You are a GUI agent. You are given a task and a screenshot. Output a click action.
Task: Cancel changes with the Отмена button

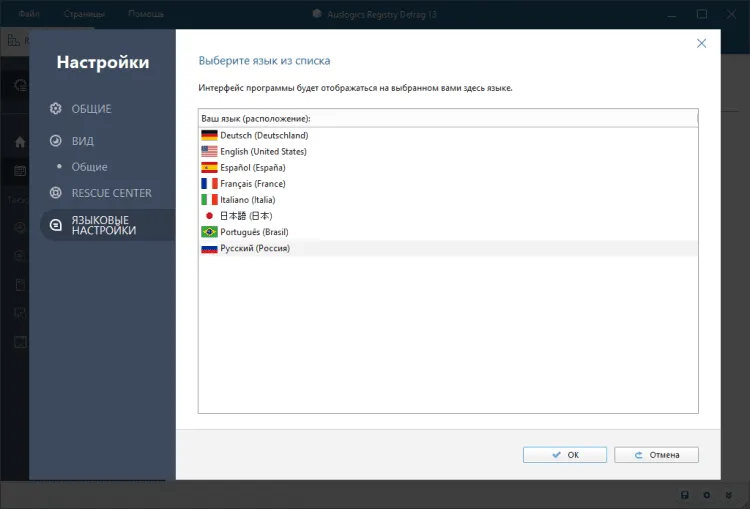click(x=656, y=455)
